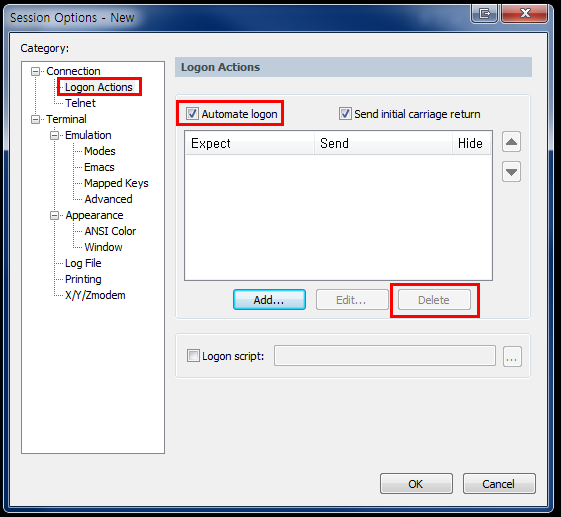Viewport: 561px width, 517px height.
Task: Click the move-up arrow button
Action: tap(511, 142)
